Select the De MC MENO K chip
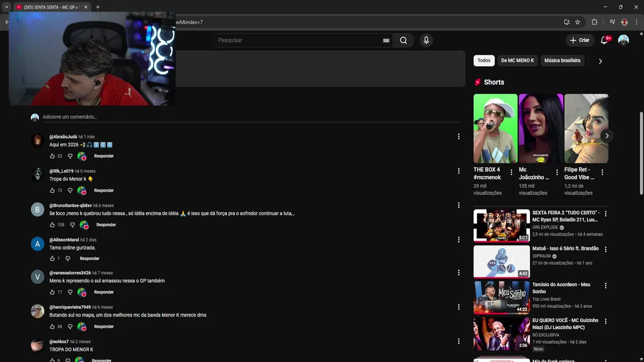644x362 pixels. [x=517, y=60]
